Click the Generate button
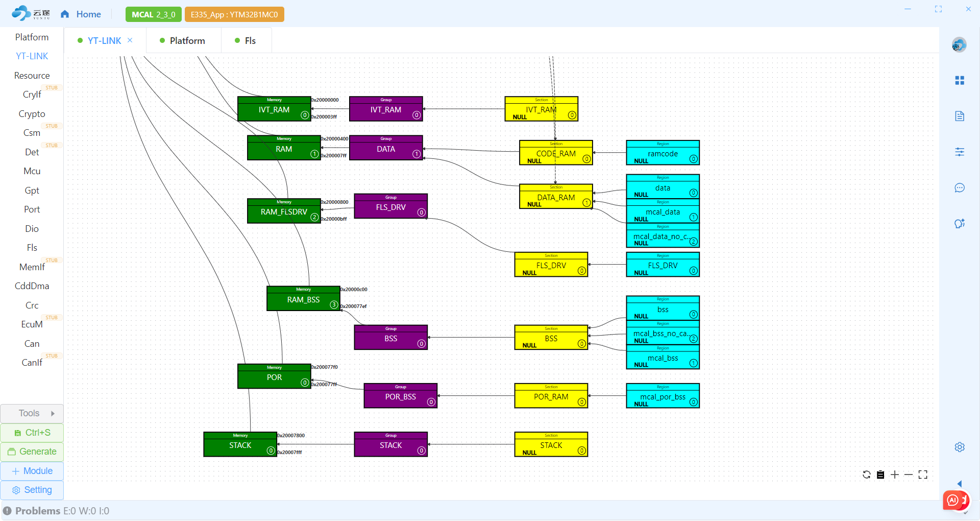This screenshot has width=980, height=521. click(x=32, y=452)
